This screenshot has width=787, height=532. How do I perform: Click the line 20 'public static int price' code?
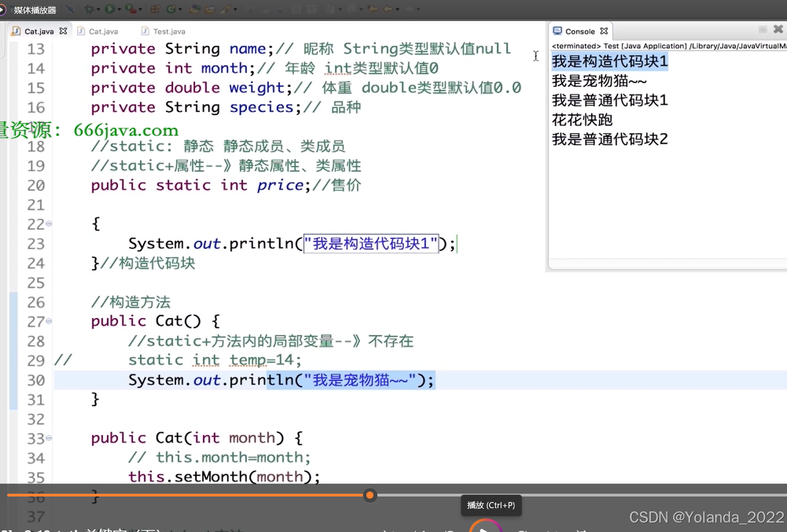click(x=198, y=185)
